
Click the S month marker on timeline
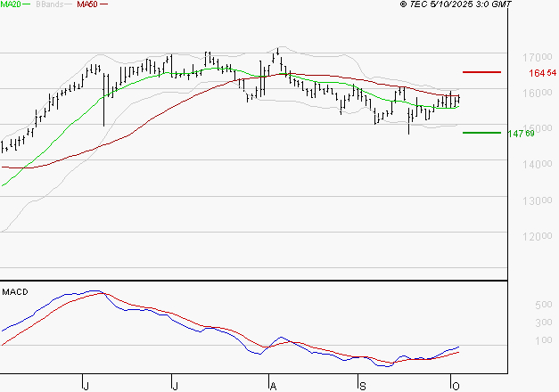tap(362, 385)
